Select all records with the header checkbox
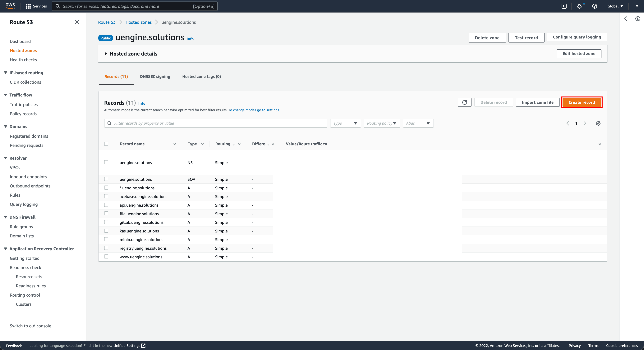Viewport: 644px width, 350px height. tap(106, 144)
